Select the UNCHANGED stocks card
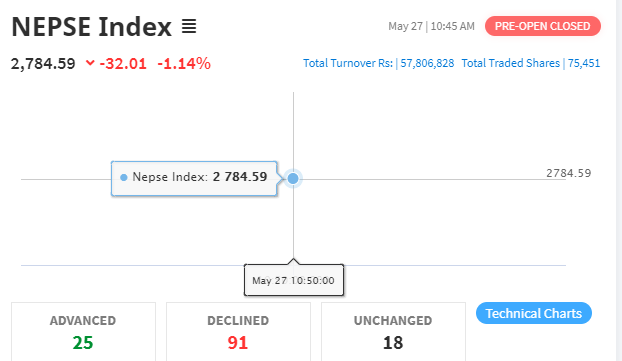Screen dimensions: 622x361 pyautogui.click(x=393, y=332)
